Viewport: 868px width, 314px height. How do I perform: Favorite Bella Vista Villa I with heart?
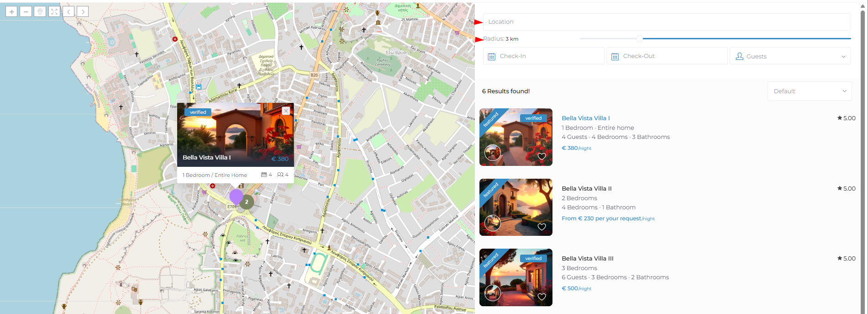click(542, 156)
